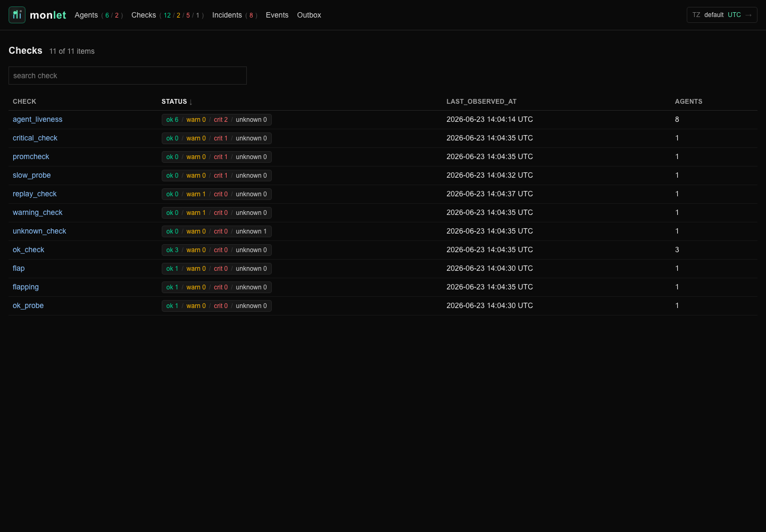The image size is (766, 532).
Task: Open the replay_check link
Action: click(x=35, y=194)
